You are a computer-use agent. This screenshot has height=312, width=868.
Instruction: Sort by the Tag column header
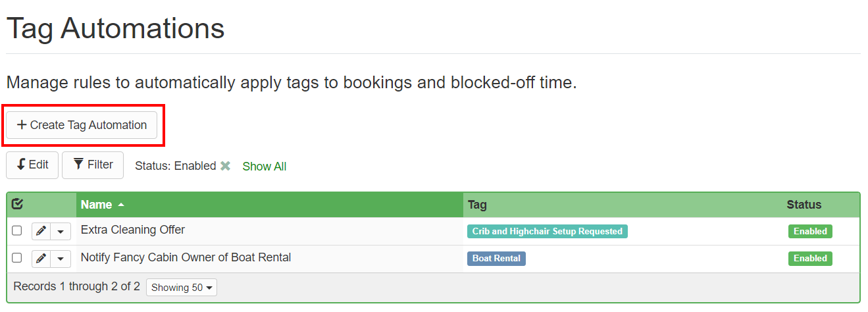pos(477,205)
